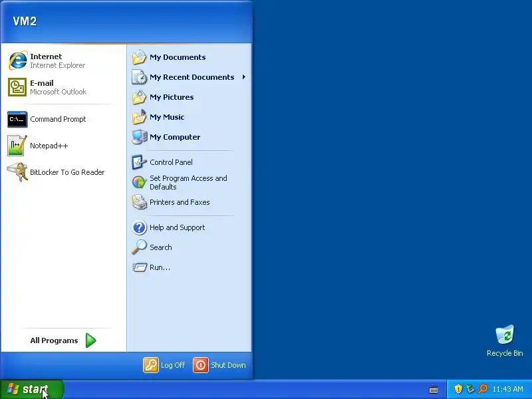Click the security shield tray icon
This screenshot has height=399, width=532.
458,389
